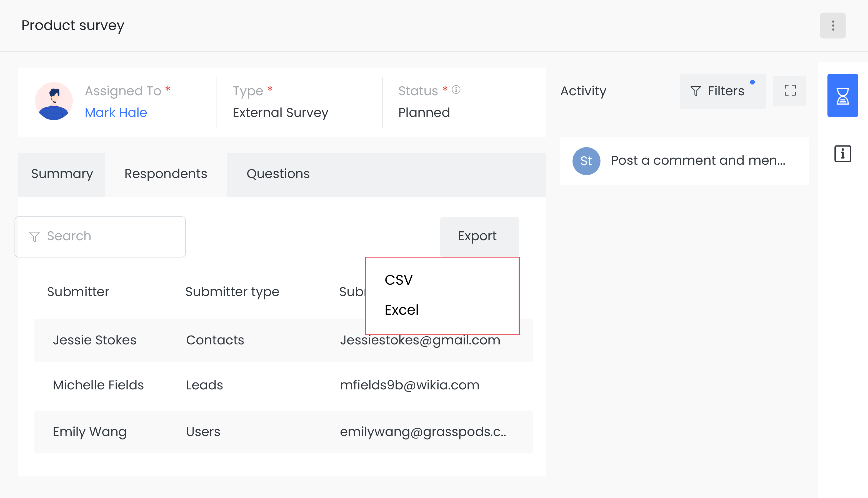Click the Post a comment field
The height and width of the screenshot is (498, 868).
[x=698, y=161]
